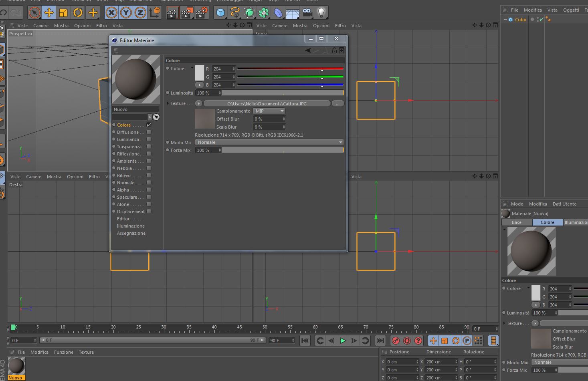
Task: Open the Modo Mix Normale dropdown
Action: [x=269, y=142]
